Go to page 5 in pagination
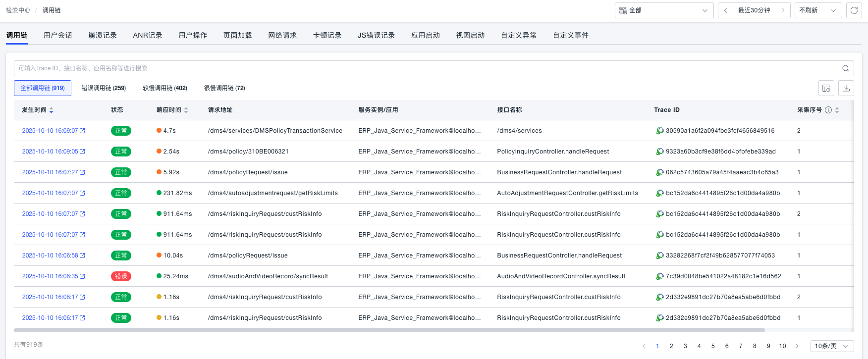 tap(713, 346)
